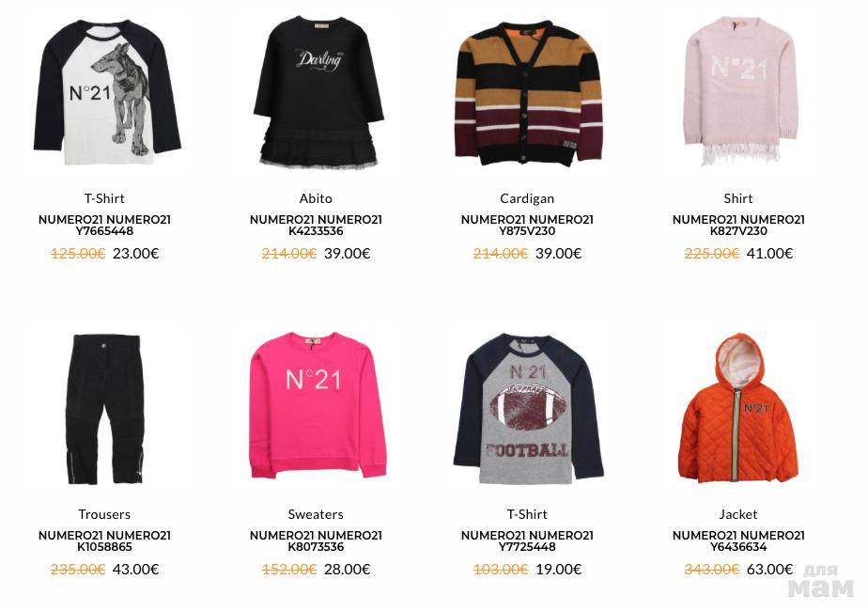Click the 28.00€ sweater price
The width and height of the screenshot is (868, 611).
click(x=347, y=569)
